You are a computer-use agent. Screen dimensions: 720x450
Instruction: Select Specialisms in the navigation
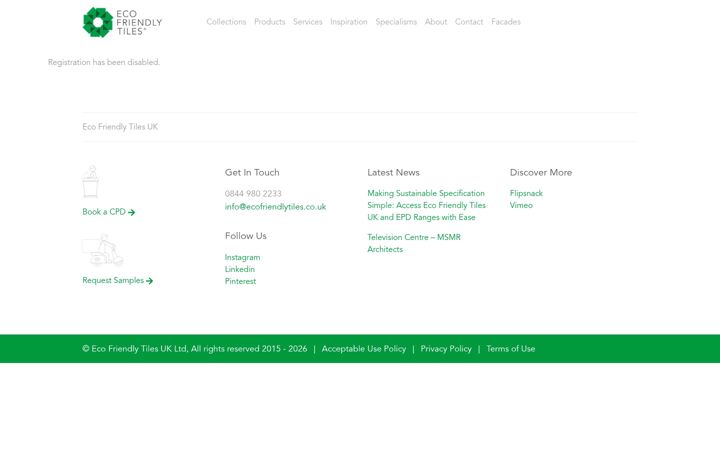coord(396,22)
